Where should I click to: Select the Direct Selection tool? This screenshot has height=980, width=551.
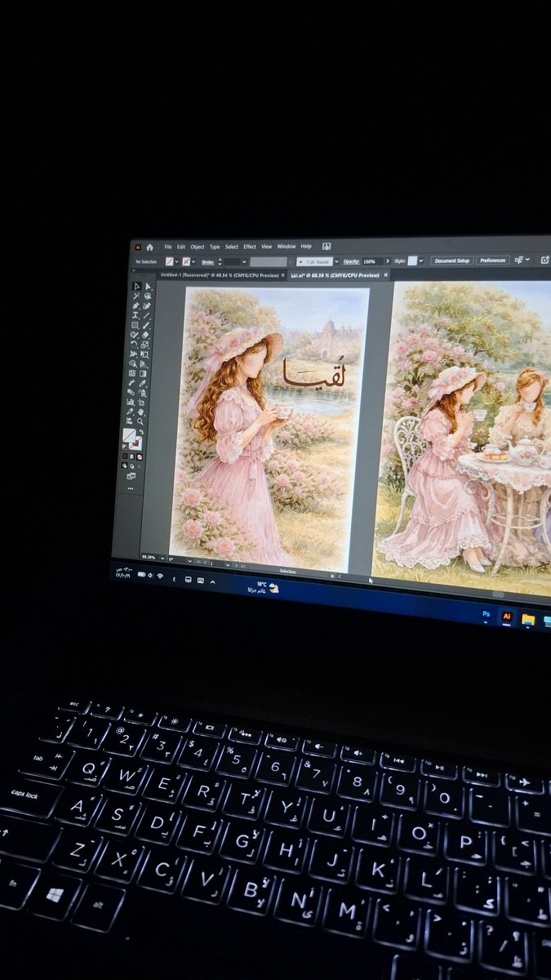(x=148, y=287)
